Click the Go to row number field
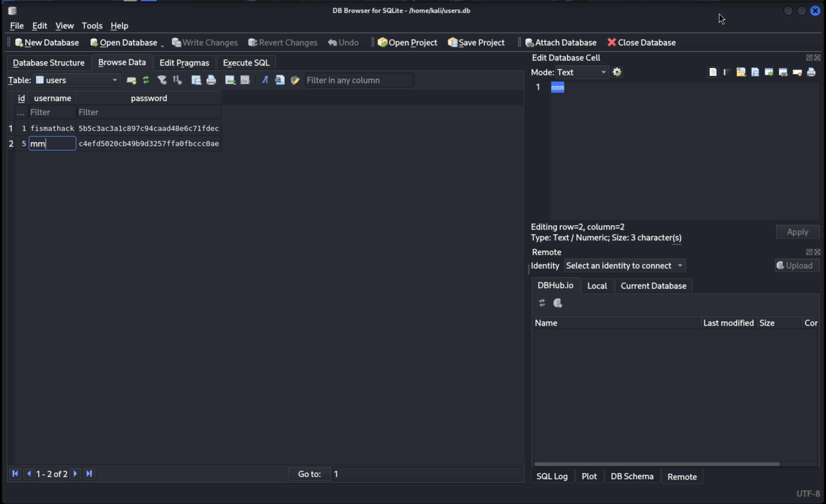 tap(427, 474)
